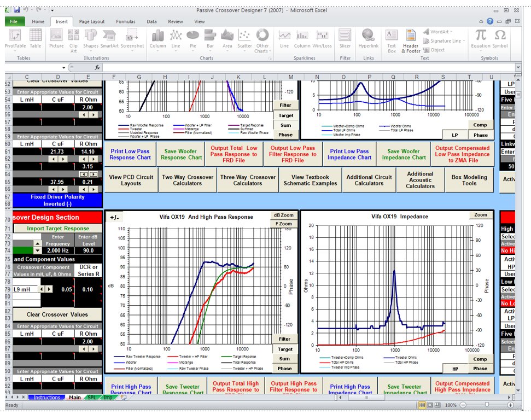Increase target frequency spinner up arrow
531x420 pixels.
(x=38, y=243)
